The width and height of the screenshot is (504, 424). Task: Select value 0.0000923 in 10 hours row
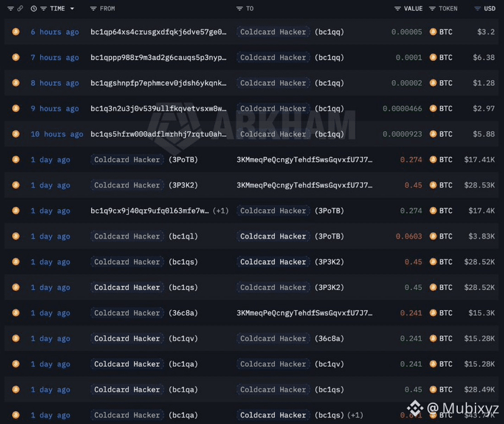coord(402,134)
